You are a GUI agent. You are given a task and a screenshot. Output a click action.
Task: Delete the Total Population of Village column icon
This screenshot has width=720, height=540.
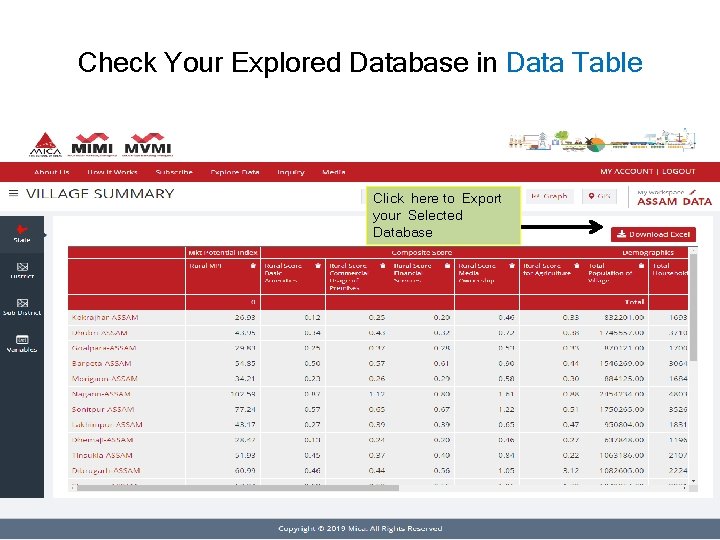(641, 266)
